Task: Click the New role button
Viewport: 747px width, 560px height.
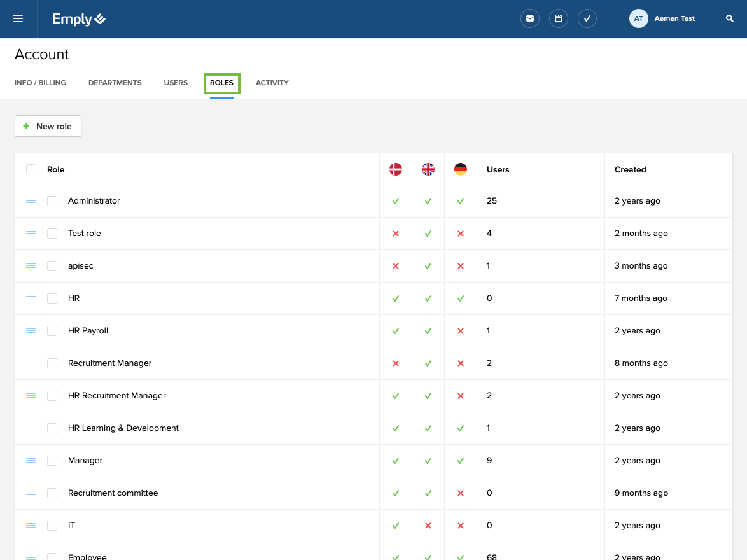Action: click(x=48, y=126)
